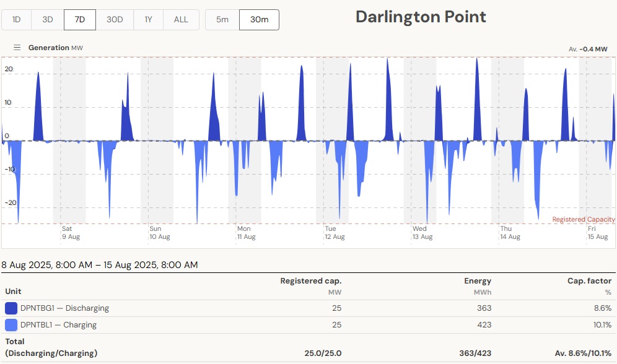Click the Wed 13 Aug axis marker

click(422, 233)
